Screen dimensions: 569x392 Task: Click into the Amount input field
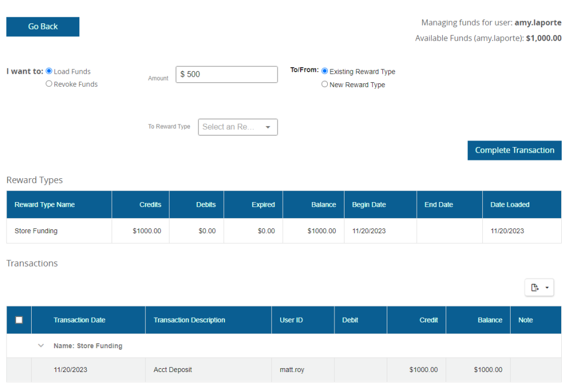(x=227, y=74)
